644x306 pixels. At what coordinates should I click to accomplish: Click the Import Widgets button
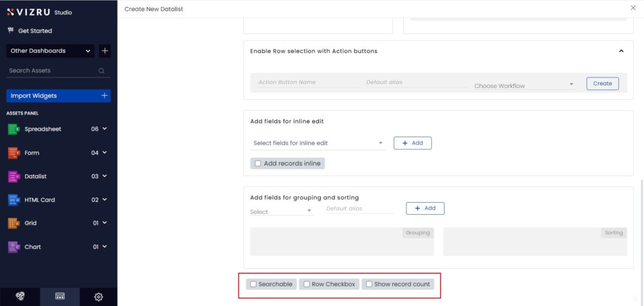point(58,96)
